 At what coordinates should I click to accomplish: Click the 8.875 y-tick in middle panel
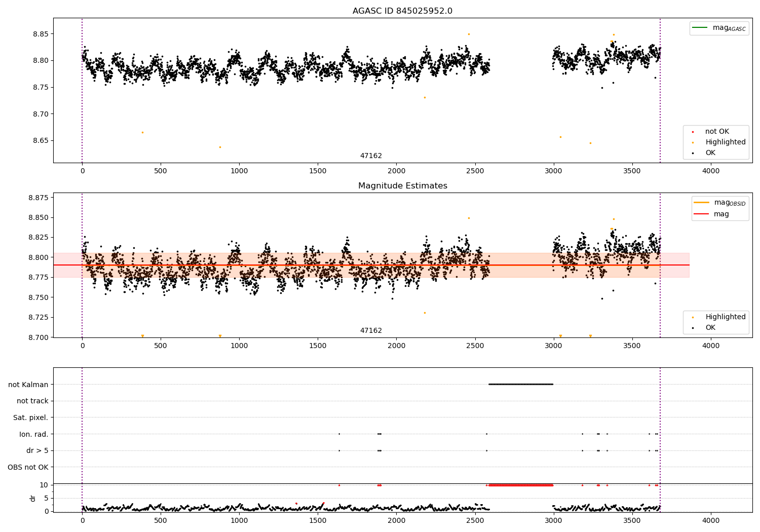point(39,198)
